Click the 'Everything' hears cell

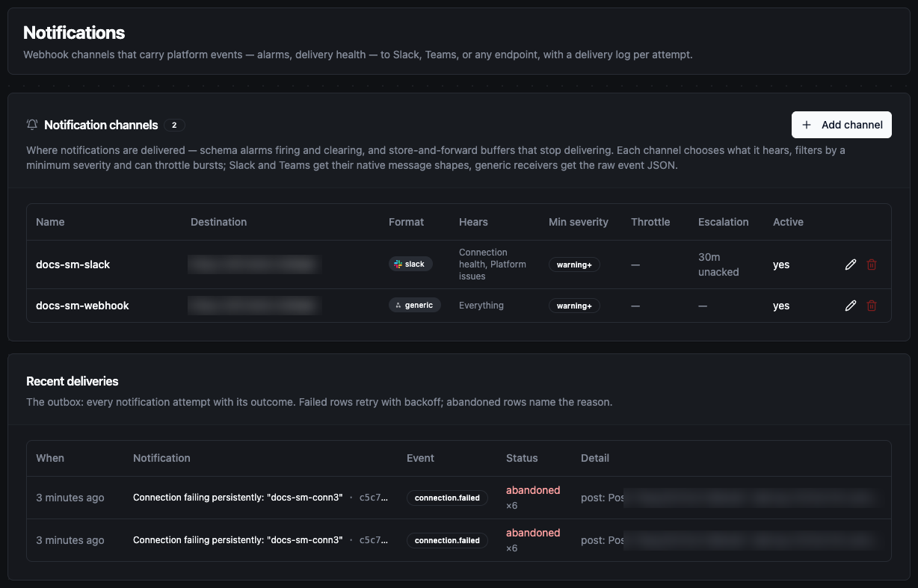tap(481, 306)
